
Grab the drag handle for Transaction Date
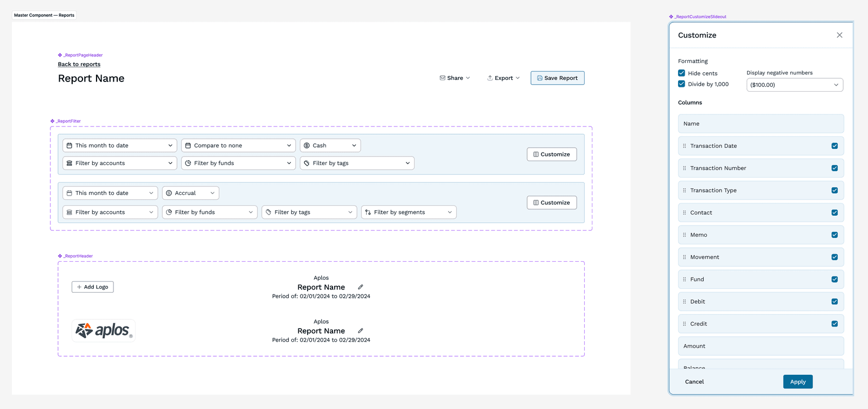(x=684, y=146)
